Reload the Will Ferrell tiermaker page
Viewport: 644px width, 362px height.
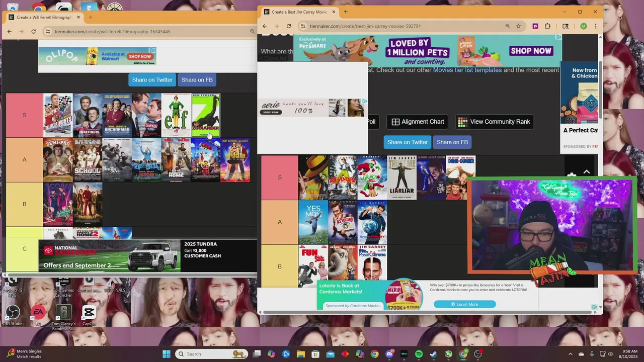(x=34, y=31)
